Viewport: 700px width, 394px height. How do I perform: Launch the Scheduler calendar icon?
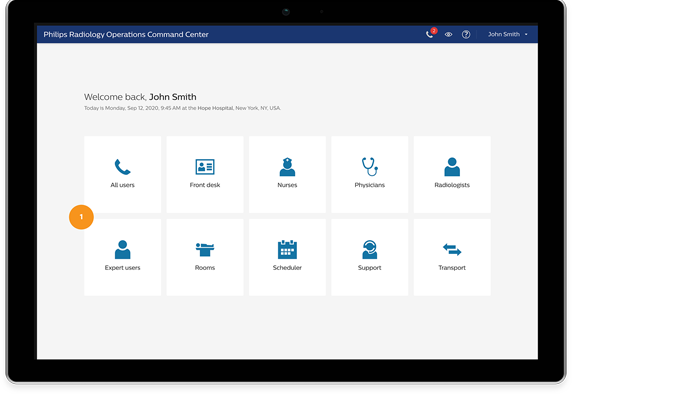click(287, 249)
